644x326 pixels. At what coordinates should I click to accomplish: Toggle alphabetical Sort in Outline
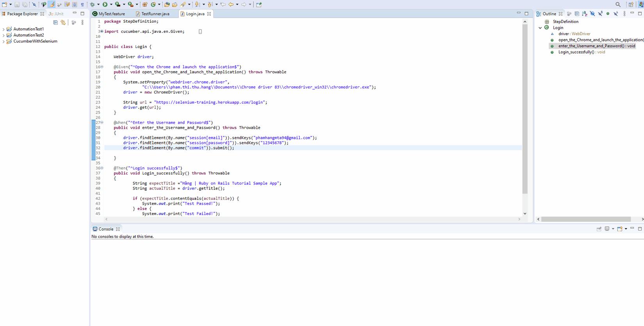[x=585, y=13]
